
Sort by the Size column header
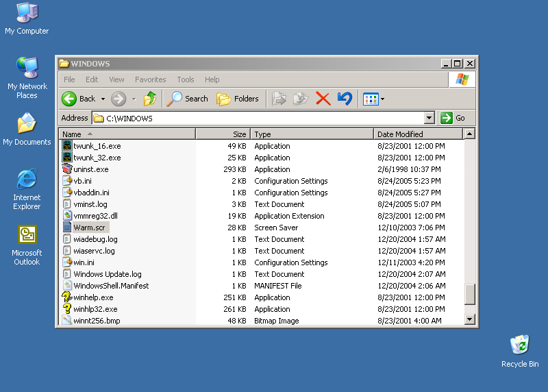(x=223, y=134)
